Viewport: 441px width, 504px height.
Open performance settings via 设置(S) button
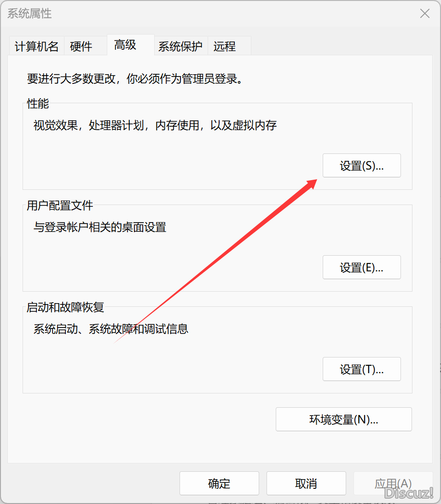tap(361, 165)
